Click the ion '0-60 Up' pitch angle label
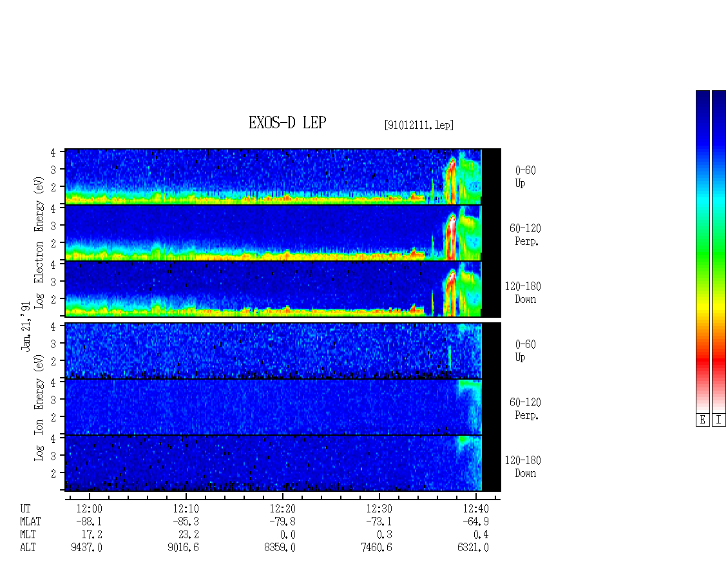Viewport: 728px width, 564px height. point(525,351)
